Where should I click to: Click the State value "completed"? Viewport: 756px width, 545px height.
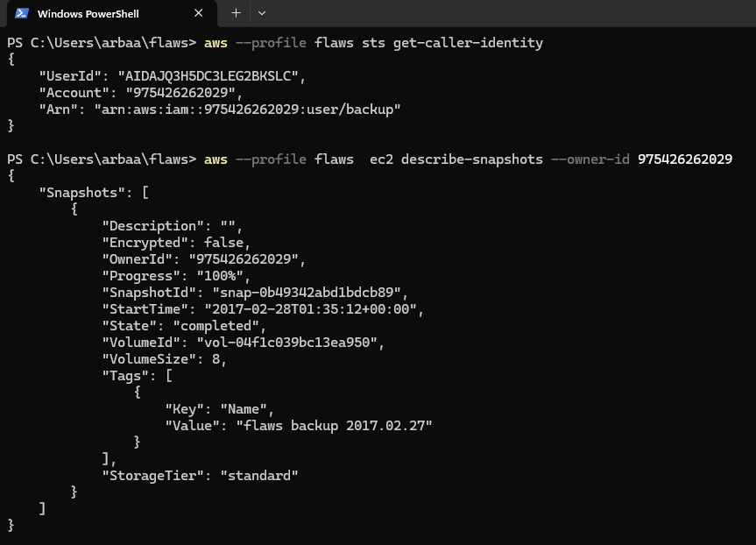tap(214, 326)
